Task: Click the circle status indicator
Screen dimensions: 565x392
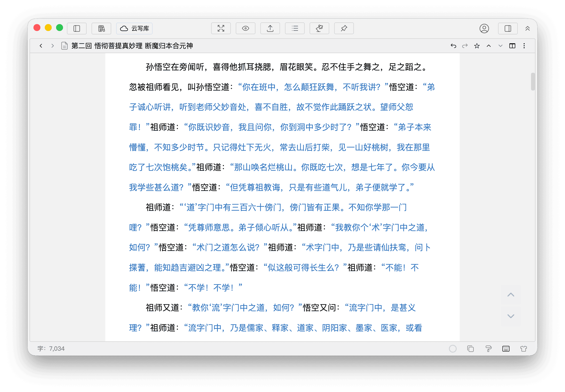Action: pyautogui.click(x=453, y=349)
